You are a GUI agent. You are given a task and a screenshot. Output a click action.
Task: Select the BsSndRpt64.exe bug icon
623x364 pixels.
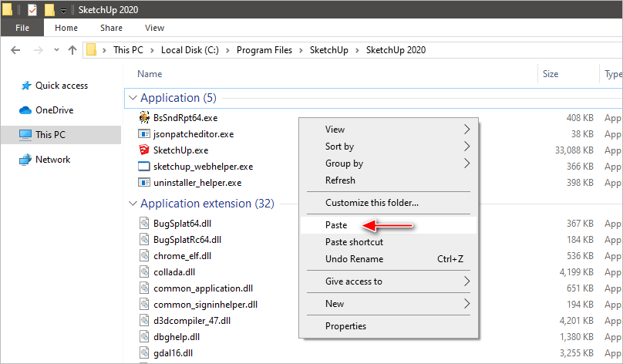coord(143,117)
